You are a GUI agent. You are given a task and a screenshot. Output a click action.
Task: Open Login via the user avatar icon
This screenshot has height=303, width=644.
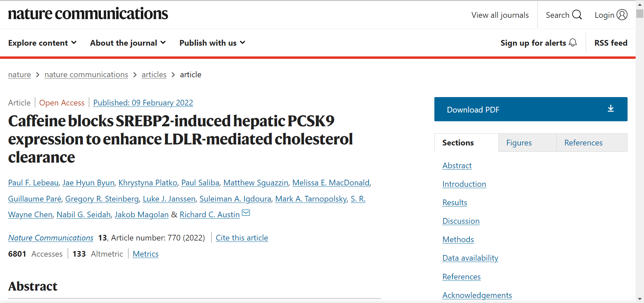click(622, 15)
